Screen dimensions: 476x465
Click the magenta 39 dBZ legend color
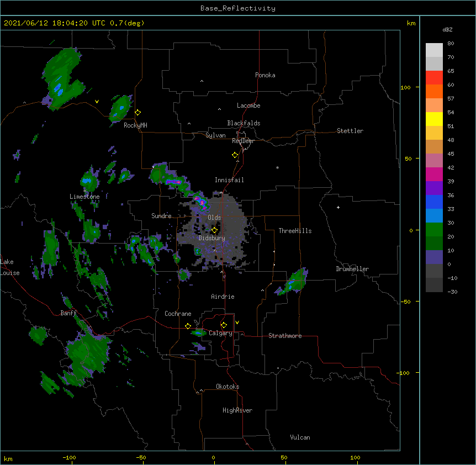click(434, 174)
